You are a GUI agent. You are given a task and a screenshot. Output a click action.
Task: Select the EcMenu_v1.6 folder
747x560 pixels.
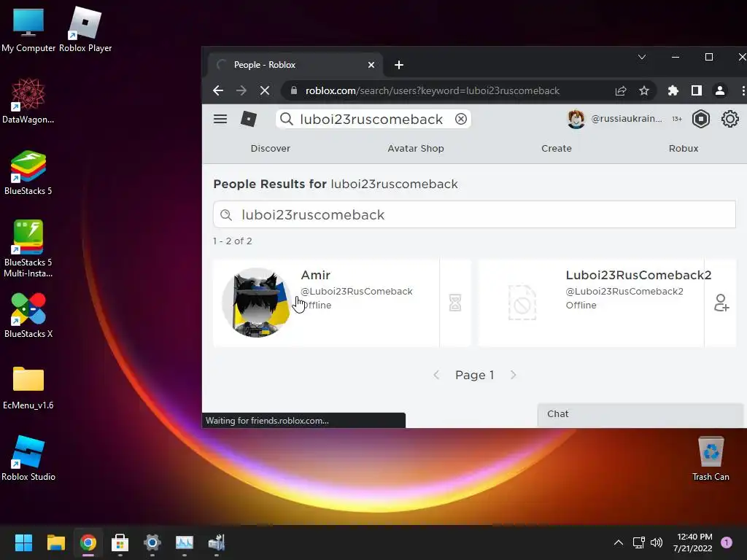tap(28, 388)
